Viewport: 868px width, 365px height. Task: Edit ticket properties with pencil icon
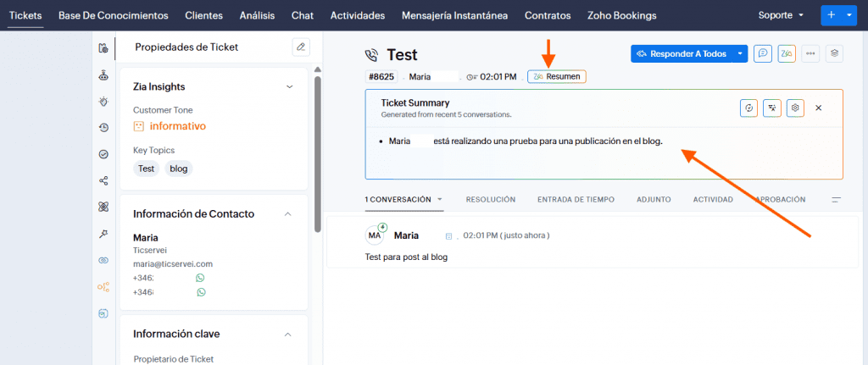pos(300,47)
